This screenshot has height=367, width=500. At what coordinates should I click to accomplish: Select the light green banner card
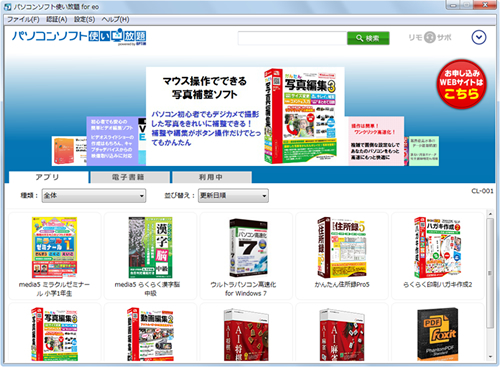tap(423, 151)
